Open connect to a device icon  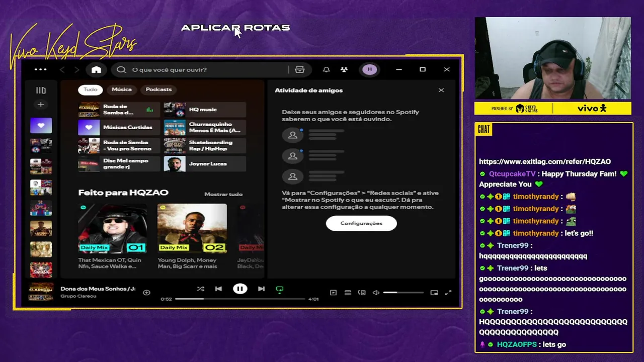point(362,293)
